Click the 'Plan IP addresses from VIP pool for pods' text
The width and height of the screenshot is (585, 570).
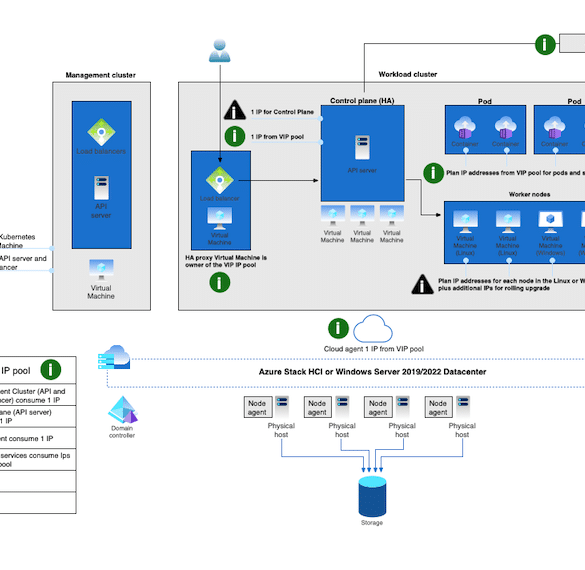click(x=515, y=173)
